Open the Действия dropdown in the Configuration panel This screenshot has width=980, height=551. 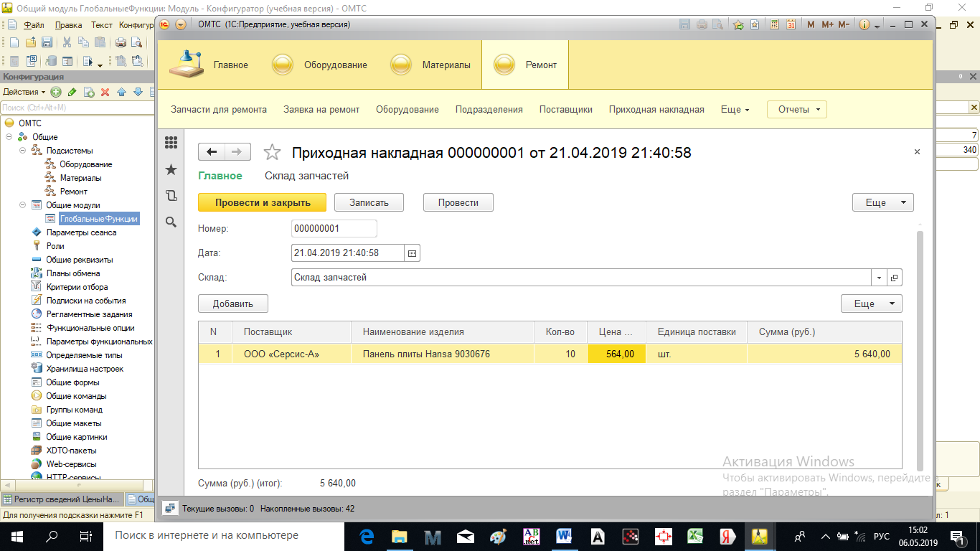24,92
